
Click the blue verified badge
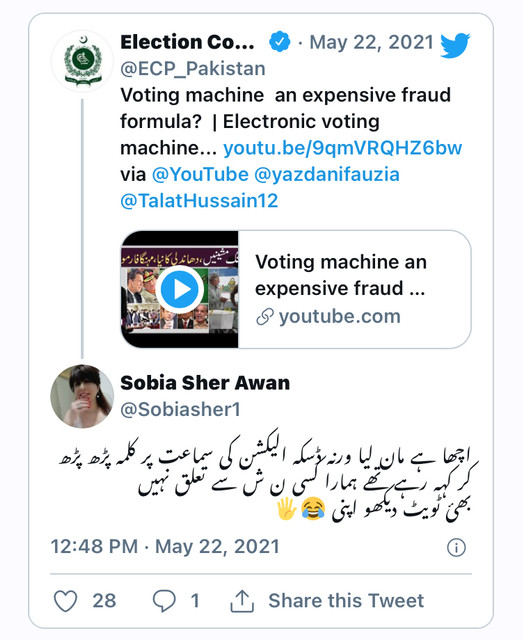click(280, 42)
